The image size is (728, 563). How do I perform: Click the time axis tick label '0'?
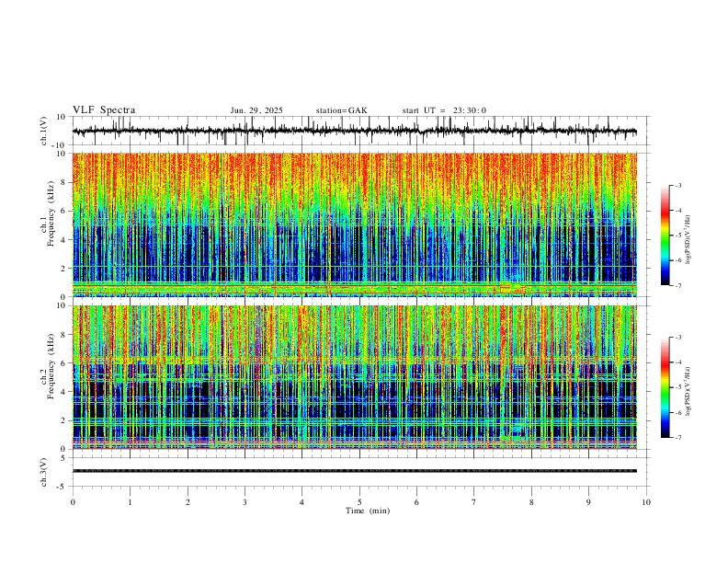tap(73, 502)
